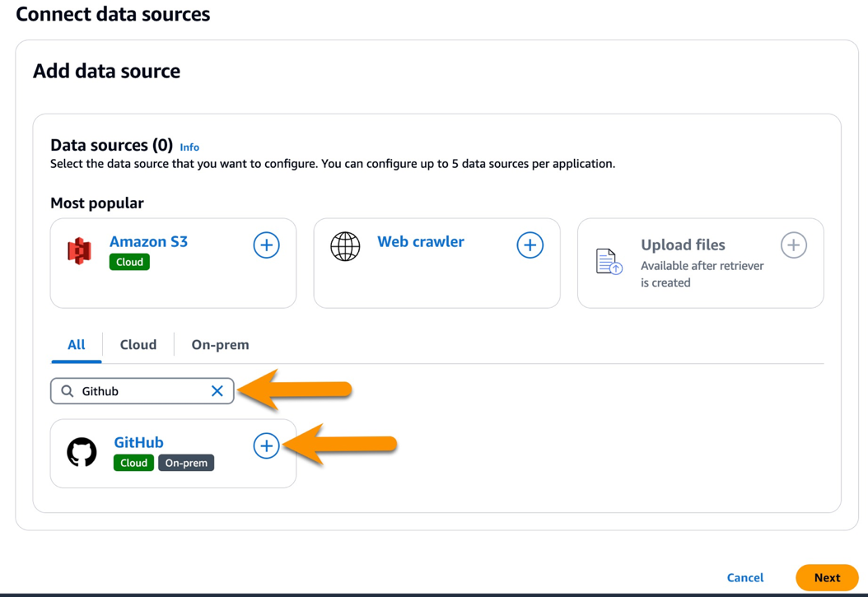Select the All tab
Image resolution: width=868 pixels, height=597 pixels.
[x=75, y=344]
